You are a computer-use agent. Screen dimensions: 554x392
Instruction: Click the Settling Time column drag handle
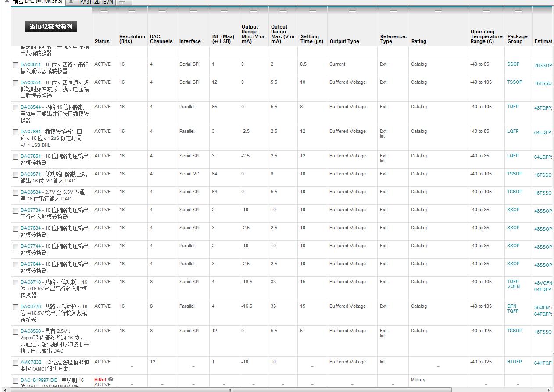click(312, 11)
